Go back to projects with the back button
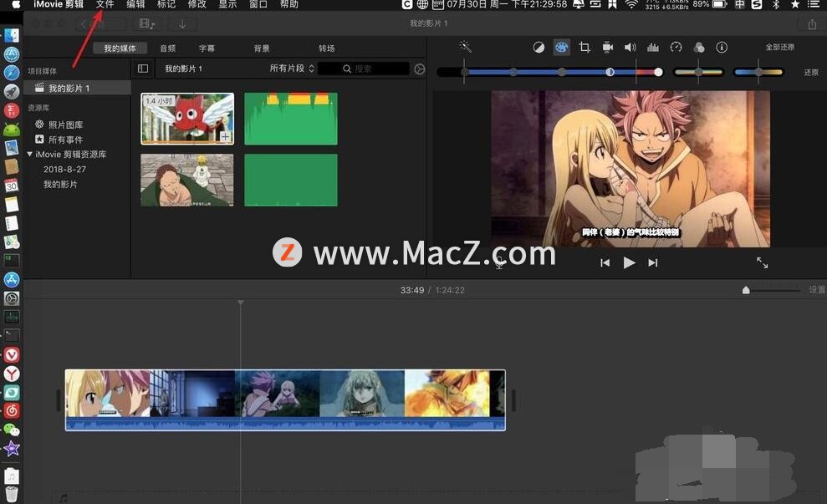 coord(102,23)
